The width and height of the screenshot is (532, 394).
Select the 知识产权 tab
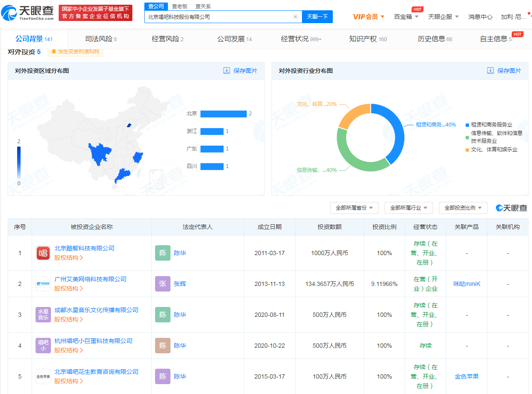(x=368, y=39)
